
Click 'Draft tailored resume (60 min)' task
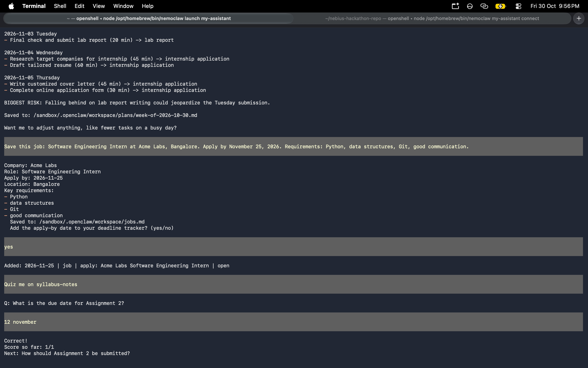coord(89,65)
